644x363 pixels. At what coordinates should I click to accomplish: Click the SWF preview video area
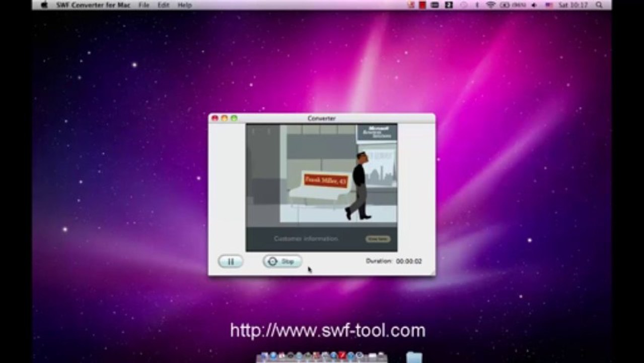321,188
